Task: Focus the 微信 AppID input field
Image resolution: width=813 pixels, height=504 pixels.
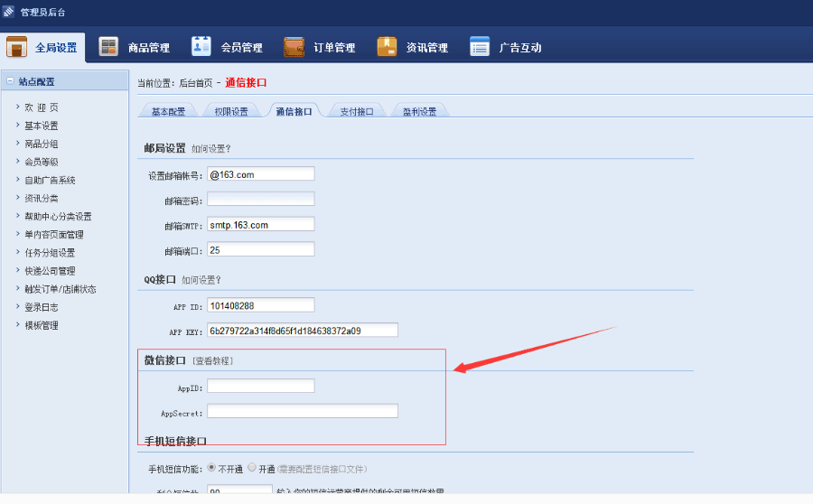Action: [261, 386]
